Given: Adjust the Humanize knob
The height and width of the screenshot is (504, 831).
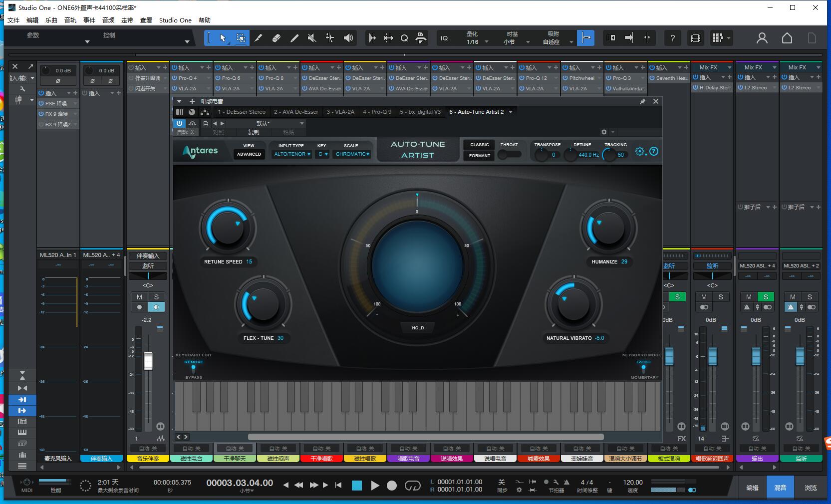Looking at the screenshot, I should click(608, 228).
